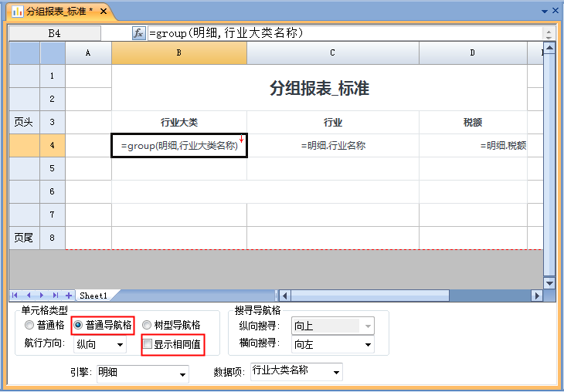
Task: Select 普通格 radio button
Action: tap(30, 326)
